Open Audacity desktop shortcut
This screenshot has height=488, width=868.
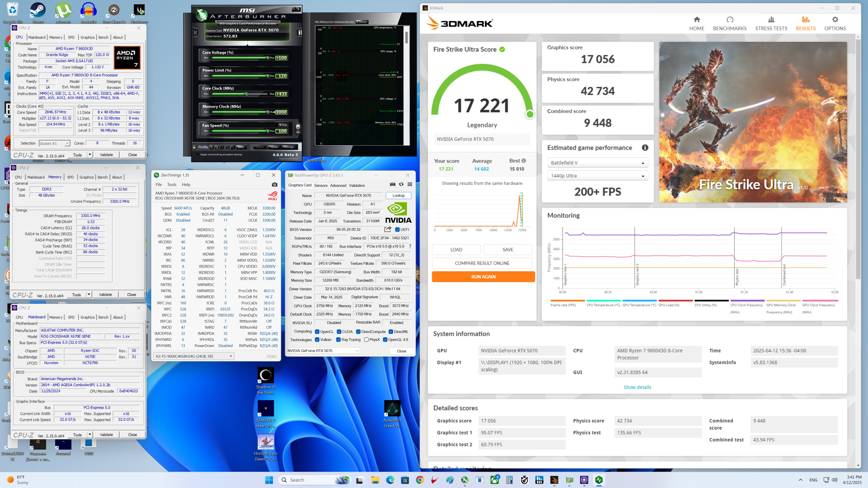(89, 13)
